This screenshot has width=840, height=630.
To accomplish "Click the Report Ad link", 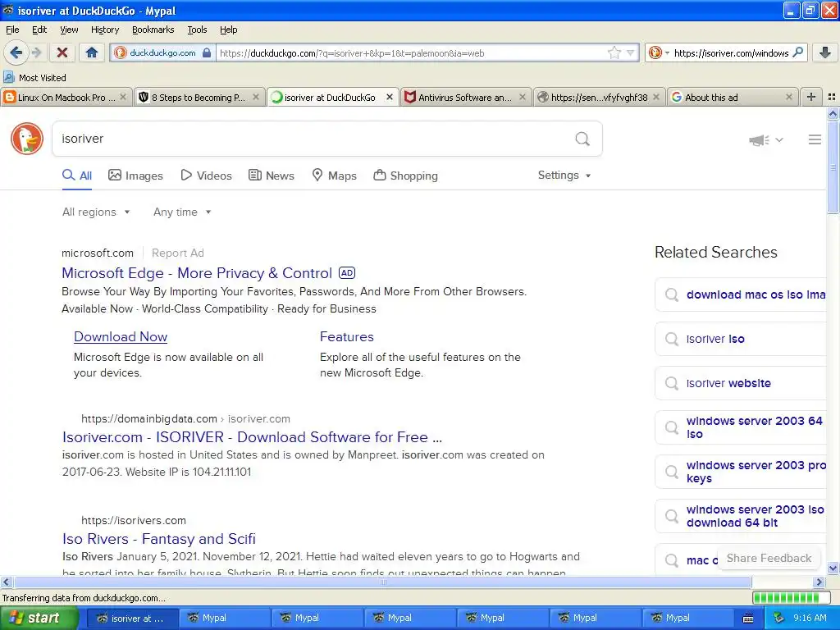I will point(178,253).
